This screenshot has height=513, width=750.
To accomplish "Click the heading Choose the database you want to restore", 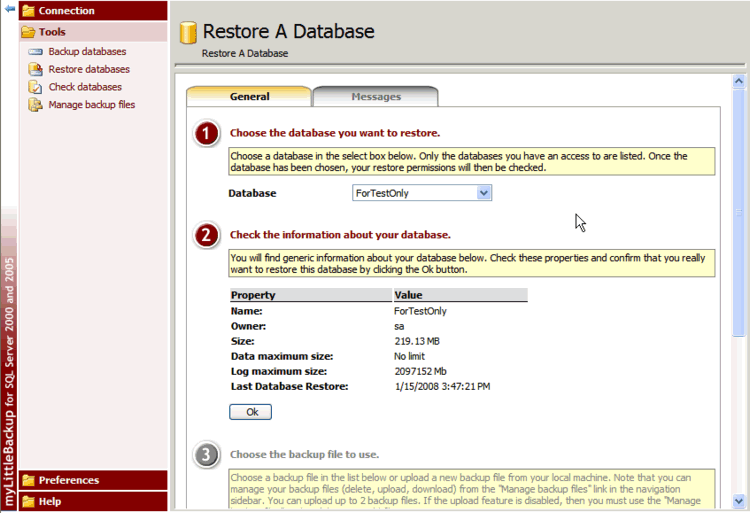I will coord(335,133).
